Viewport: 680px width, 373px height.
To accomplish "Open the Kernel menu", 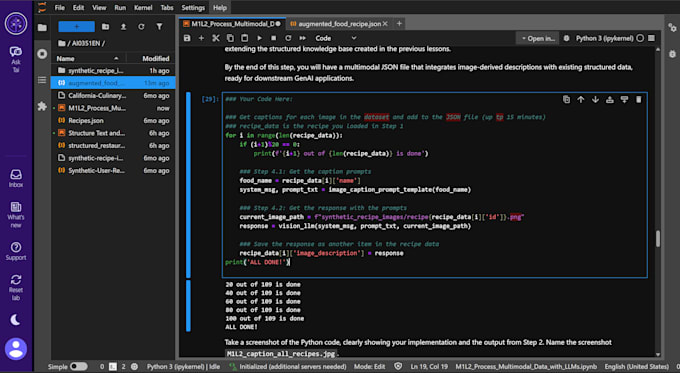I will coord(143,8).
